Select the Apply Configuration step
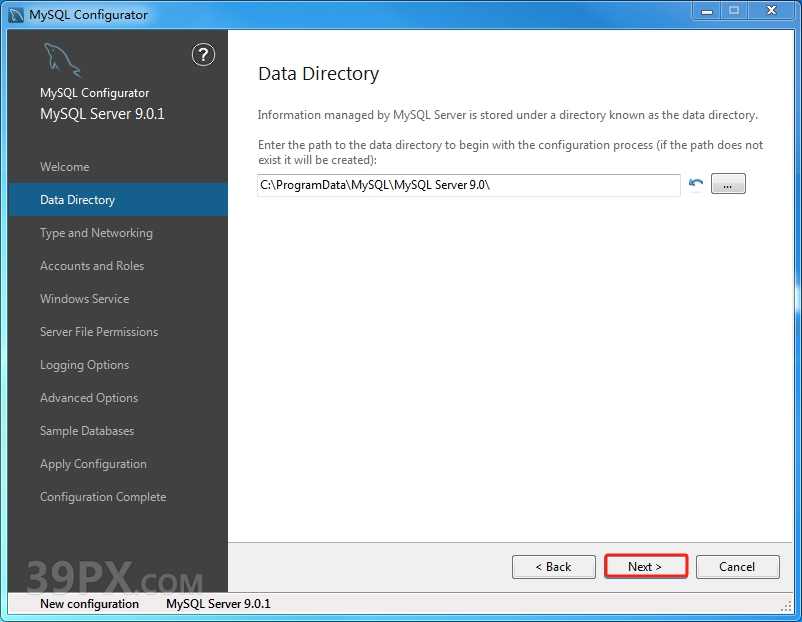Image resolution: width=802 pixels, height=622 pixels. pos(93,464)
